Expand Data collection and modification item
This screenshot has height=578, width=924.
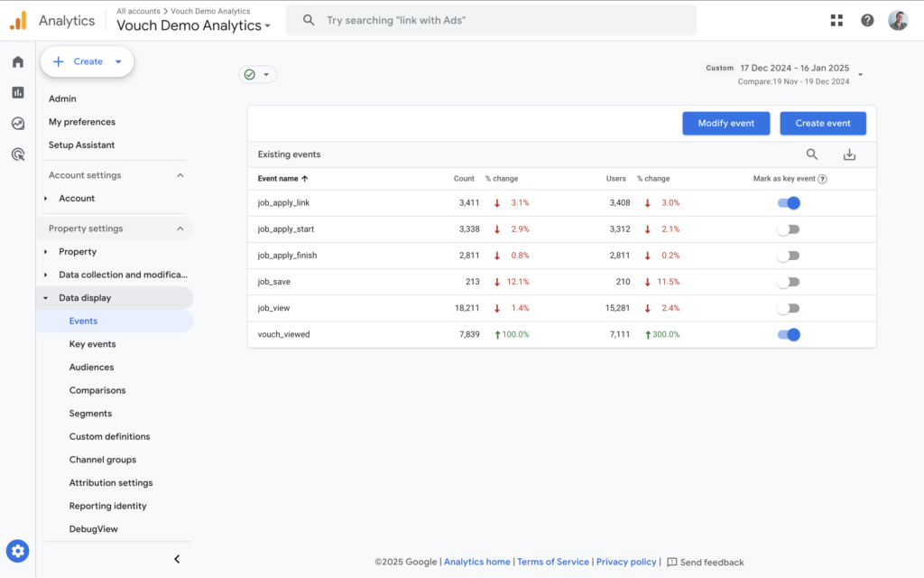pos(45,275)
